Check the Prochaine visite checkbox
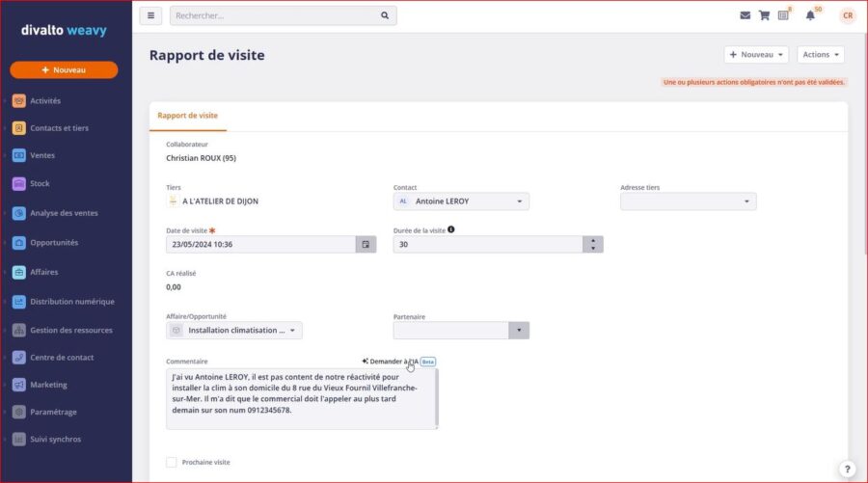868x483 pixels. click(172, 462)
